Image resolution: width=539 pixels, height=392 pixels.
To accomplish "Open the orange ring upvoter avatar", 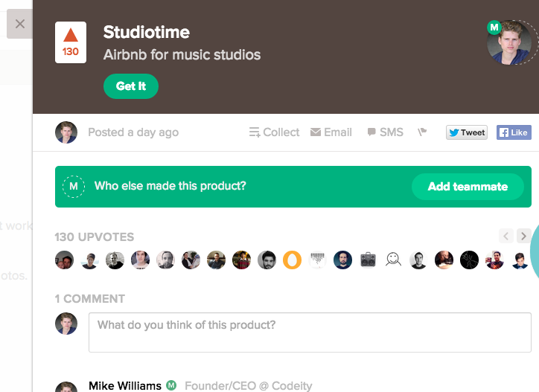I will click(x=292, y=260).
